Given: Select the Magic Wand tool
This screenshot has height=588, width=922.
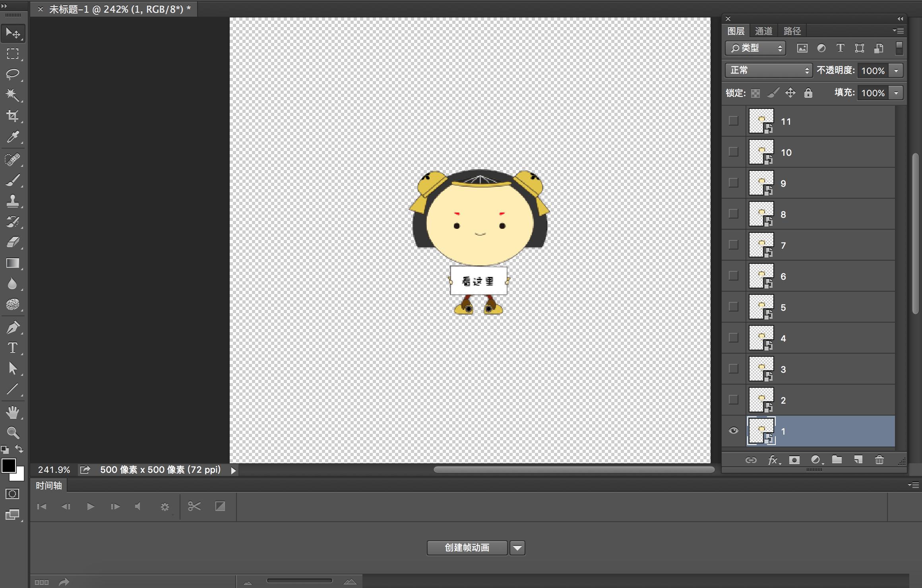Looking at the screenshot, I should 13,95.
